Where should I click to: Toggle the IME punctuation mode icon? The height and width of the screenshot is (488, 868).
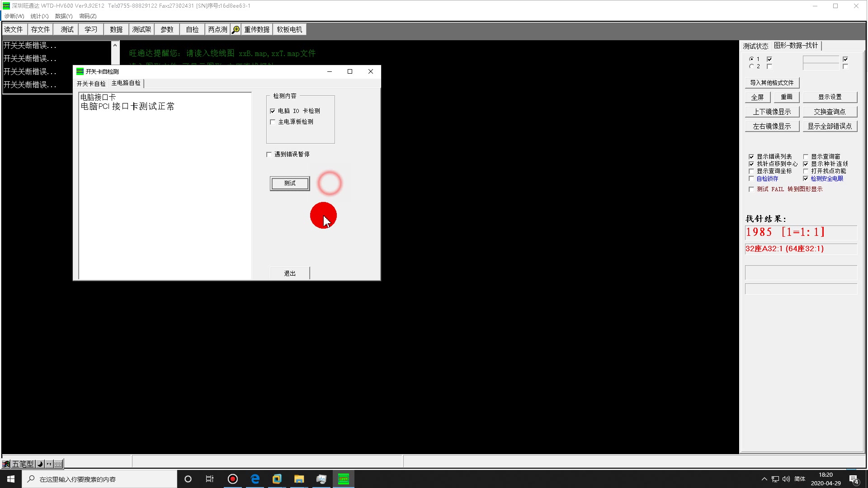tap(49, 464)
